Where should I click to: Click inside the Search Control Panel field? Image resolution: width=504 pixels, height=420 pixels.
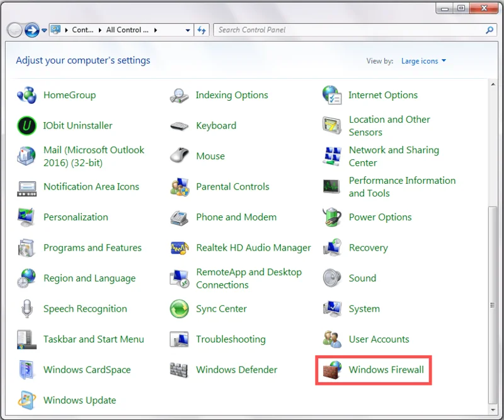pyautogui.click(x=349, y=30)
